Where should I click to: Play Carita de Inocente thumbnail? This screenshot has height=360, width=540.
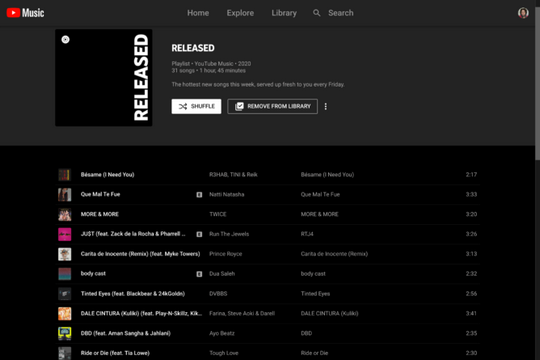click(65, 254)
